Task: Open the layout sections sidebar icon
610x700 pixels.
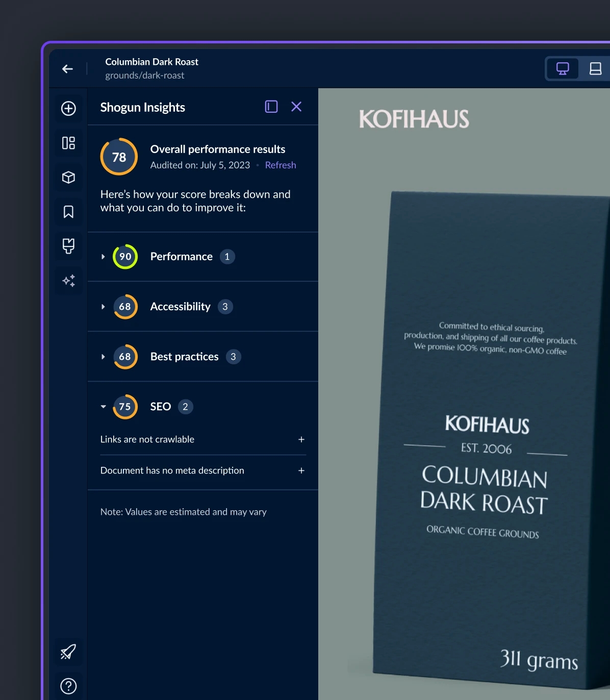Action: pyautogui.click(x=68, y=143)
